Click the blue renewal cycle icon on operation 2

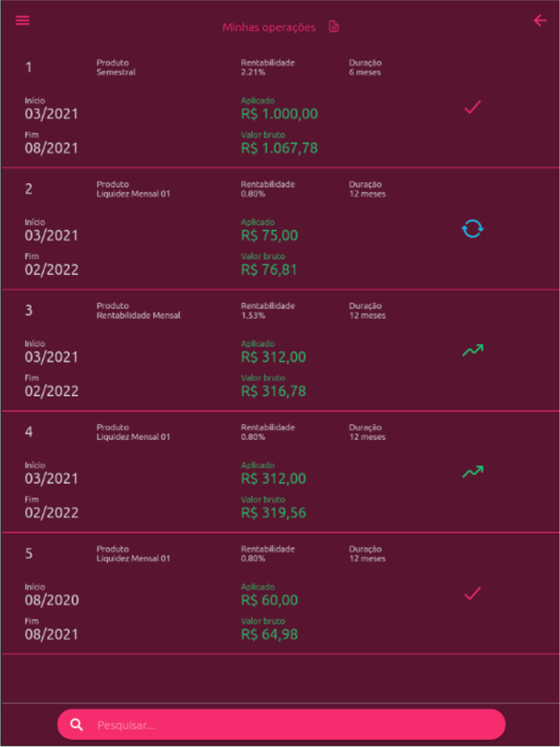[x=472, y=229]
